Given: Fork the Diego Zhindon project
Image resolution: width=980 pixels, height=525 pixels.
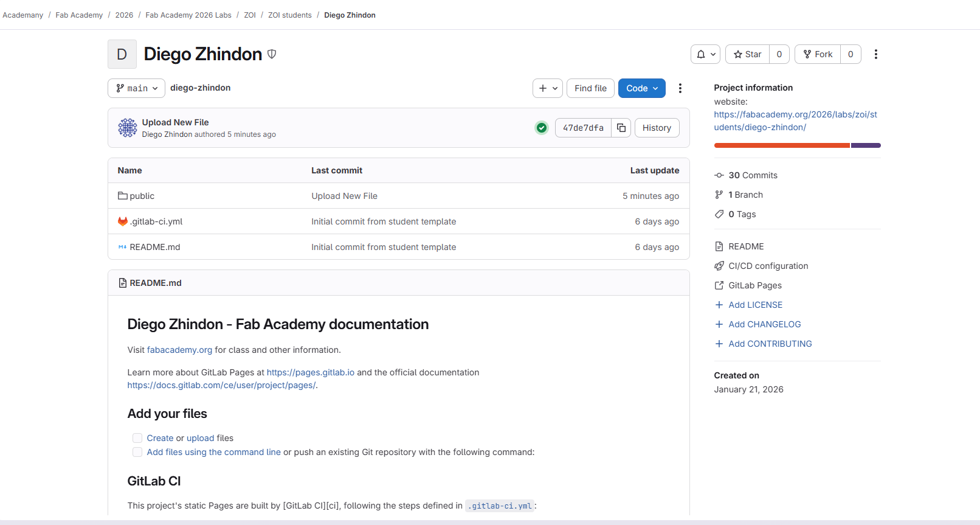Looking at the screenshot, I should [x=818, y=54].
